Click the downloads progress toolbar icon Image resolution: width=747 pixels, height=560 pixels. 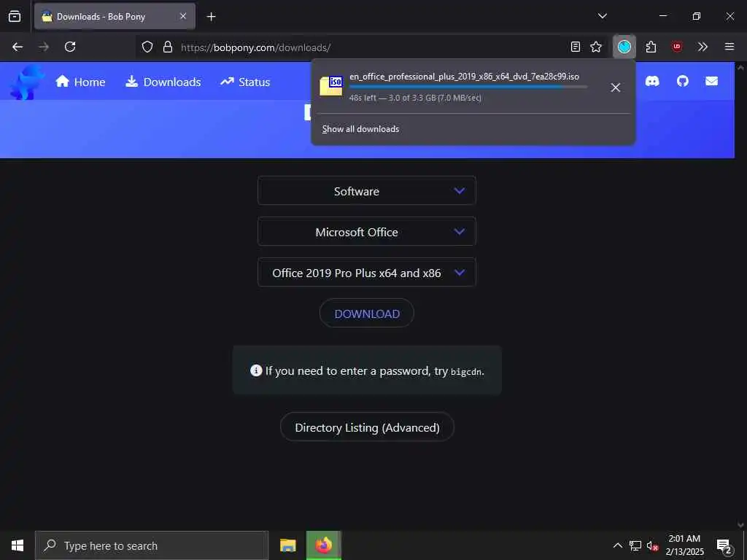[x=624, y=47]
